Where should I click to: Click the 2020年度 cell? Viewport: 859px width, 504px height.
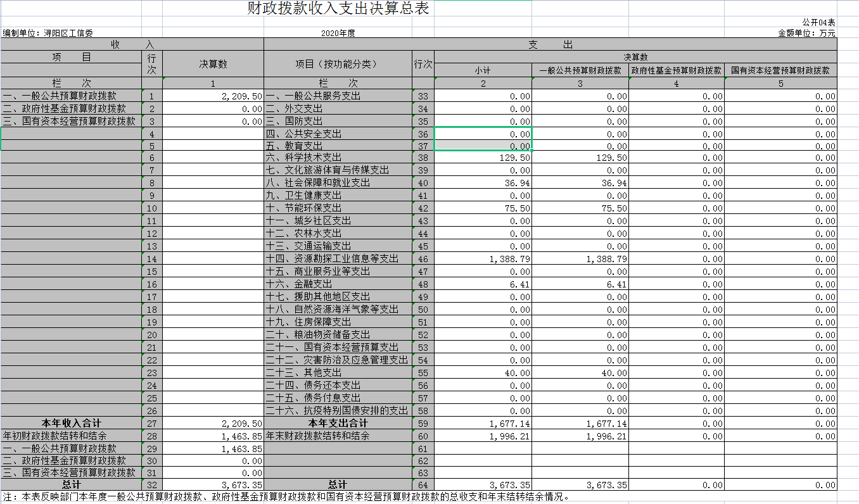click(x=338, y=33)
